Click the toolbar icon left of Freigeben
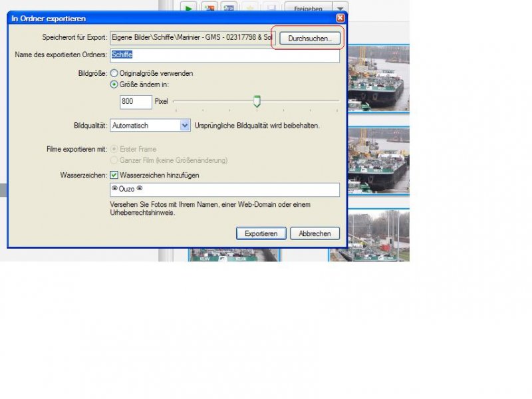This screenshot has height=399, width=532. pyautogui.click(x=271, y=9)
